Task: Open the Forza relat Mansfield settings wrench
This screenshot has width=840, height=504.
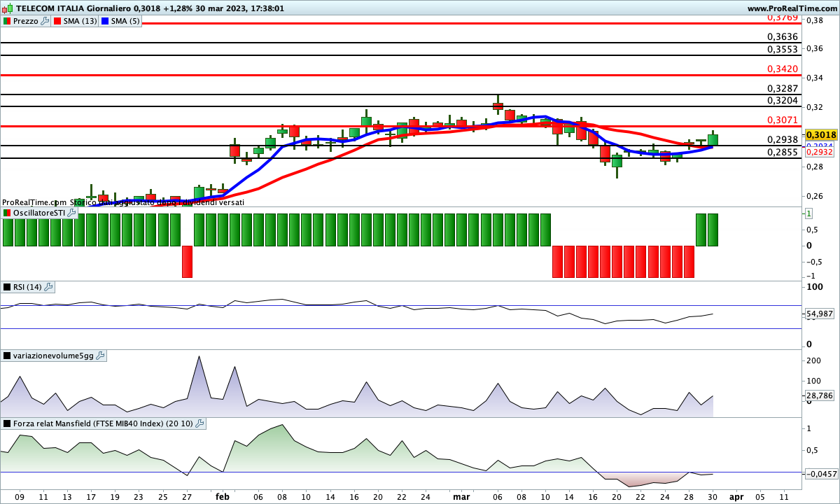Action: click(x=199, y=423)
